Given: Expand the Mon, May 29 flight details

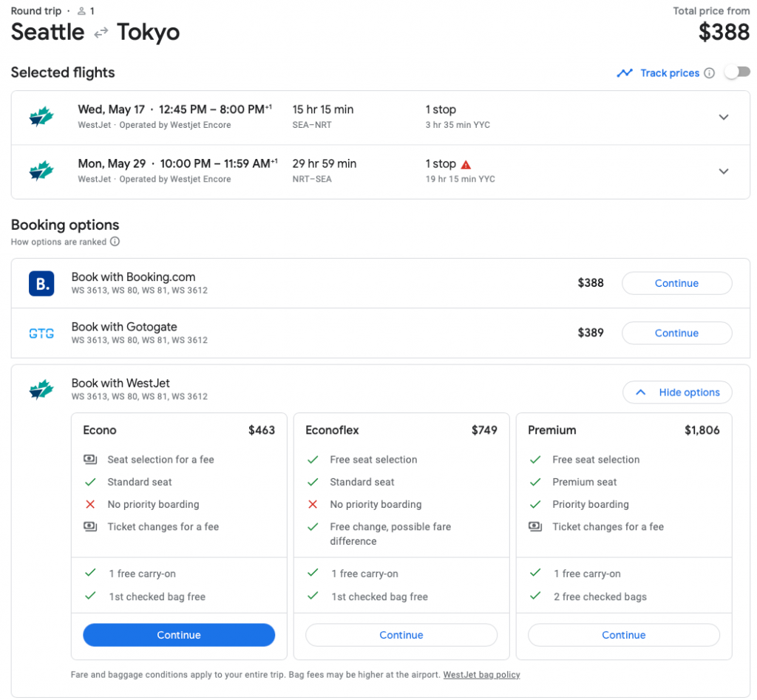Looking at the screenshot, I should coord(724,171).
